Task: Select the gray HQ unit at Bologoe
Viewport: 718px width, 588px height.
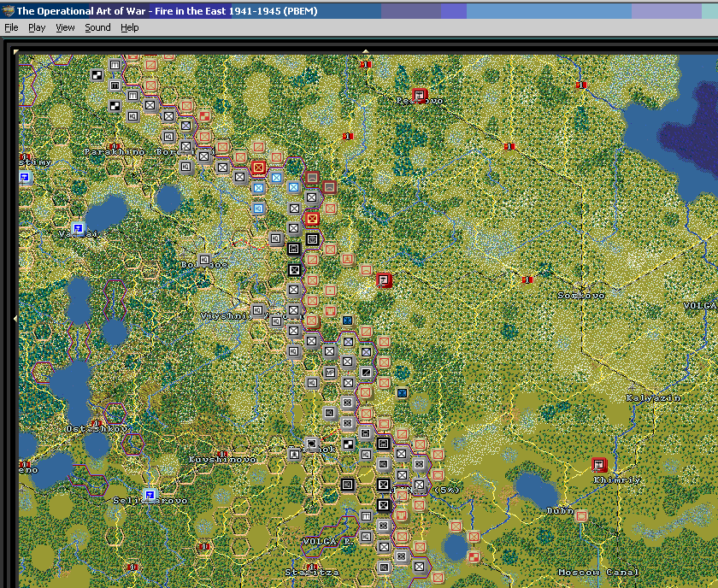Action: tap(204, 261)
